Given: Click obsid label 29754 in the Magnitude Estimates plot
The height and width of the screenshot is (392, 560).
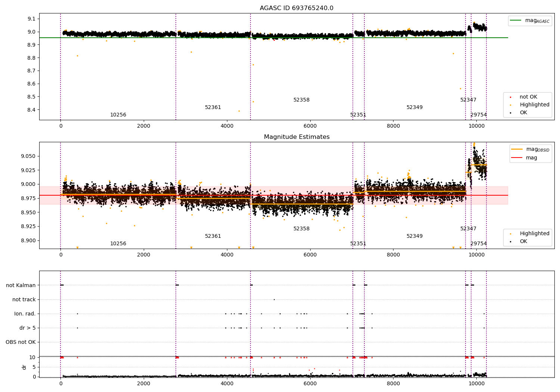Looking at the screenshot, I should (x=479, y=244).
